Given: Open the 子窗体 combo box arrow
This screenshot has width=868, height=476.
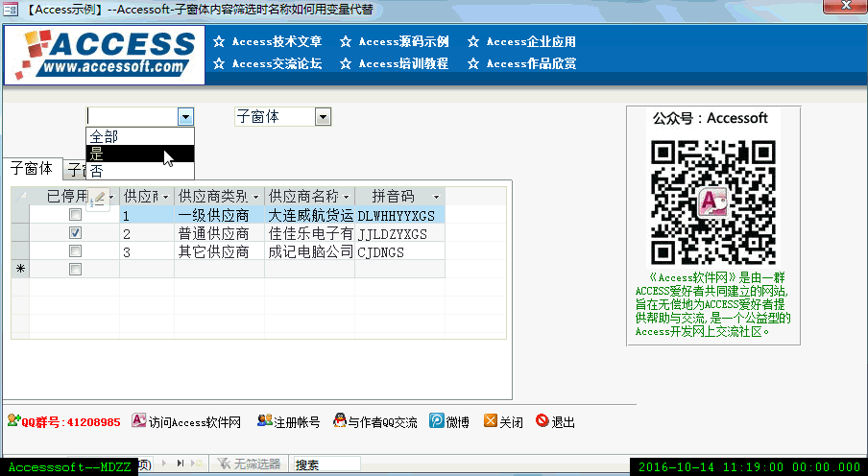Looking at the screenshot, I should point(323,117).
